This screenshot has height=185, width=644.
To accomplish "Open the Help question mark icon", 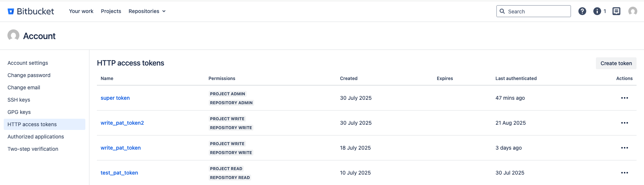I will 582,11.
